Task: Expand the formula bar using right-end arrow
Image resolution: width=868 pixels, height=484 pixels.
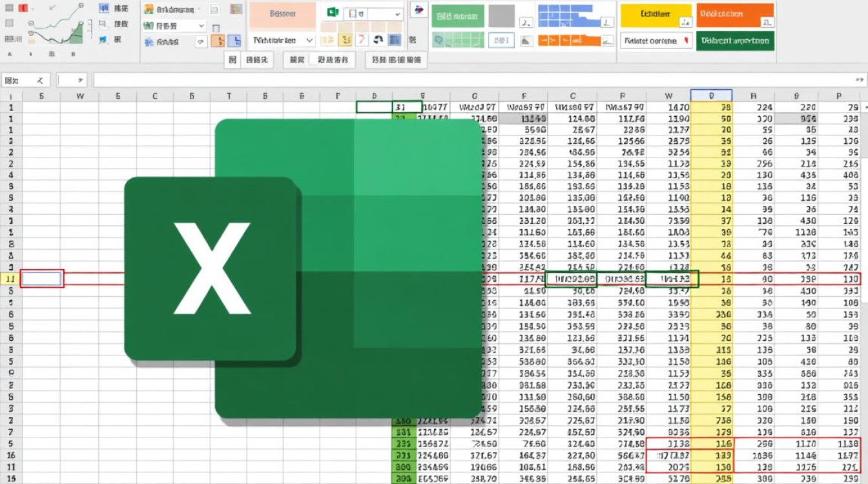Action: pos(859,80)
